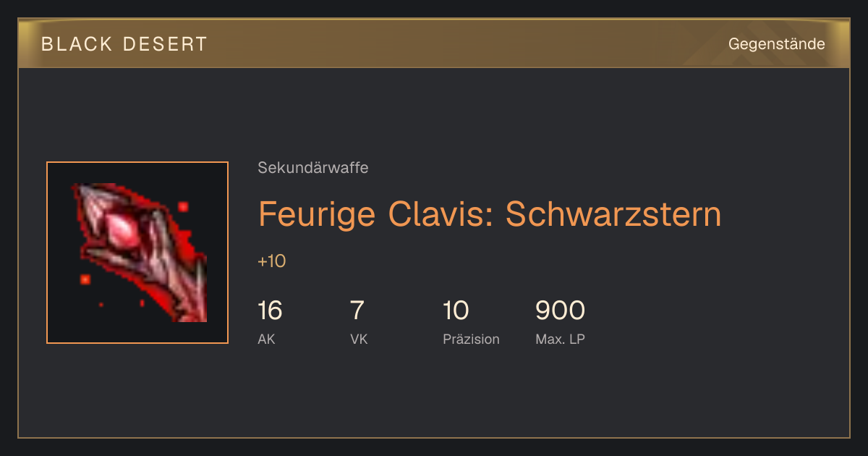Click the BLACK DESERT logo text
Screen dimensions: 868x456
[124, 44]
